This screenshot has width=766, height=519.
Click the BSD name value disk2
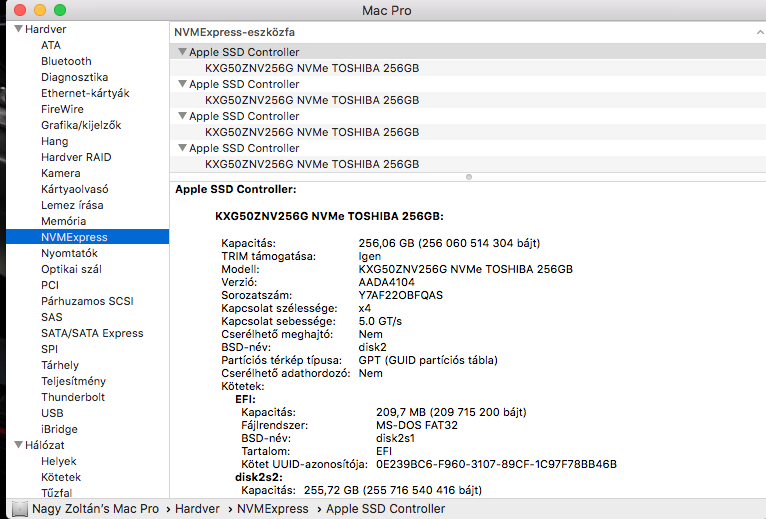click(x=372, y=347)
